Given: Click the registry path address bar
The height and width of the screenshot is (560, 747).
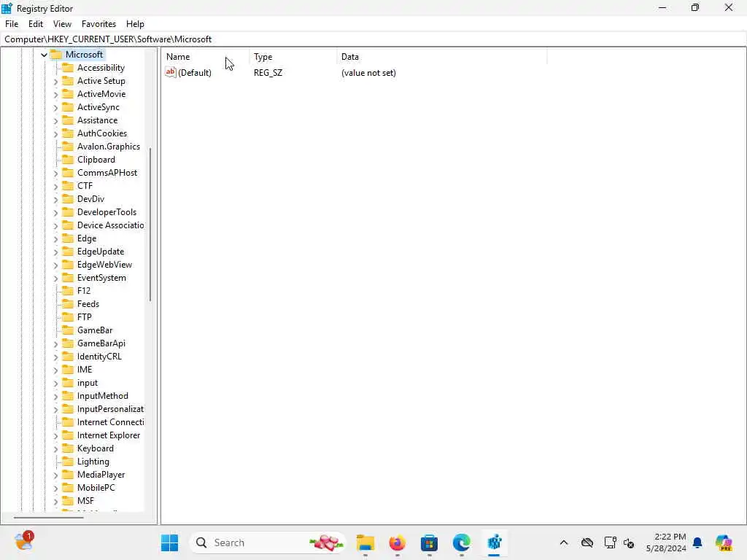Looking at the screenshot, I should pos(373,39).
